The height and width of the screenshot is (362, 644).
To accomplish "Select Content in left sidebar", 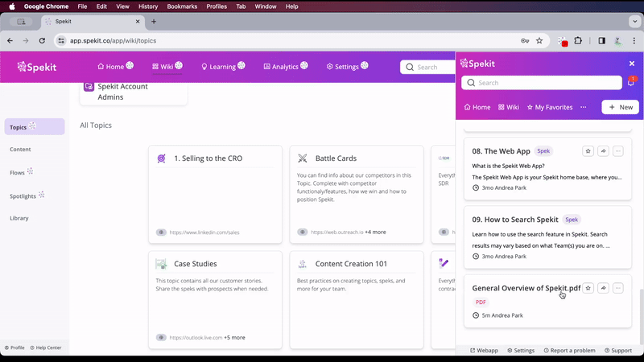I will pos(20,150).
